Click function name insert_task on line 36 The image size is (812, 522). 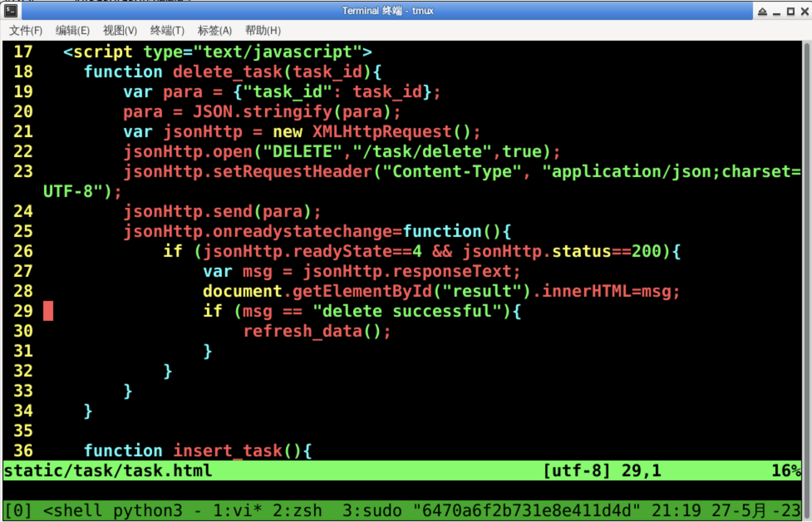[x=228, y=451]
